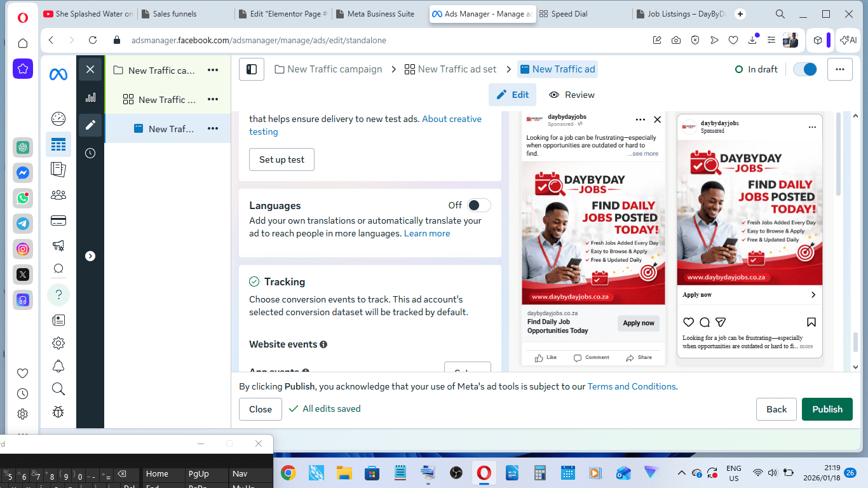Switch to the Review tab
The image size is (868, 488).
(x=572, y=95)
